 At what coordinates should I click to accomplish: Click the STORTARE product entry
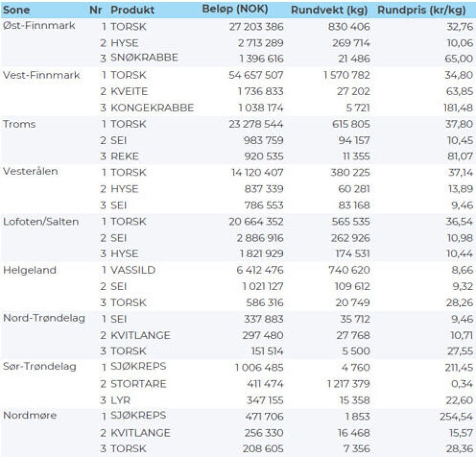click(x=138, y=384)
